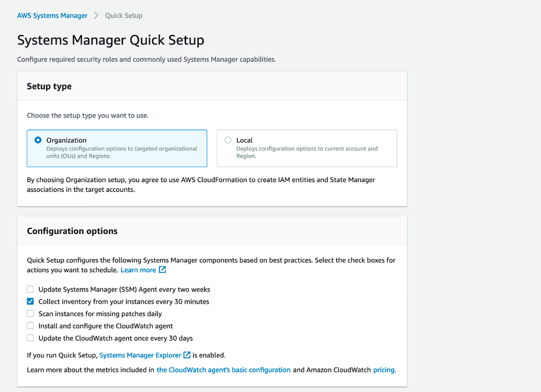Click the external link icon next to Systems Manager Explorer
The width and height of the screenshot is (541, 392).
186,355
